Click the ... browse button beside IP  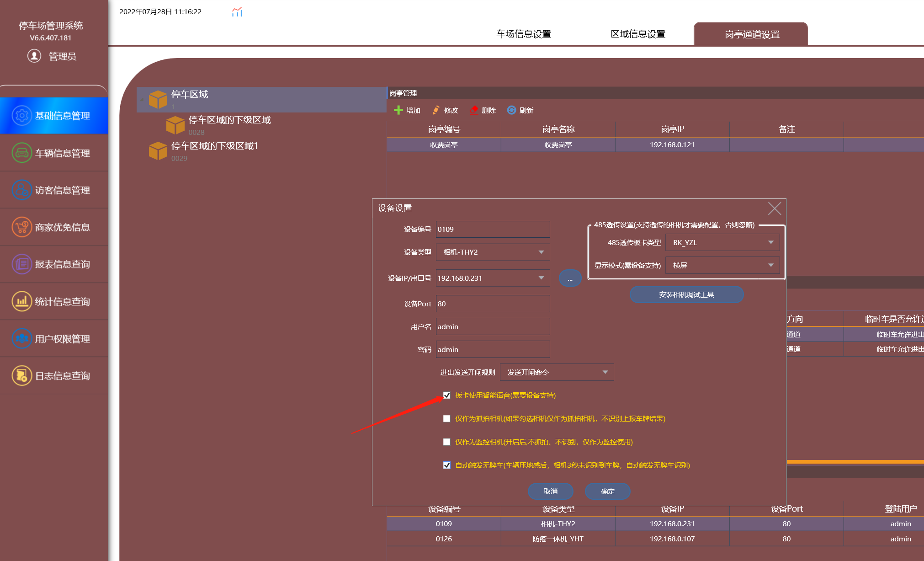pos(570,278)
